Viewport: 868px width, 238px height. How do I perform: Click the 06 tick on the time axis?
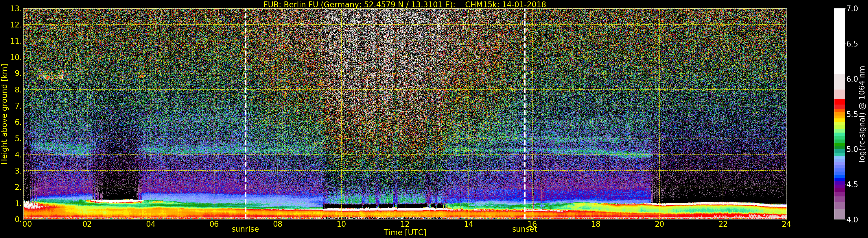214,224
